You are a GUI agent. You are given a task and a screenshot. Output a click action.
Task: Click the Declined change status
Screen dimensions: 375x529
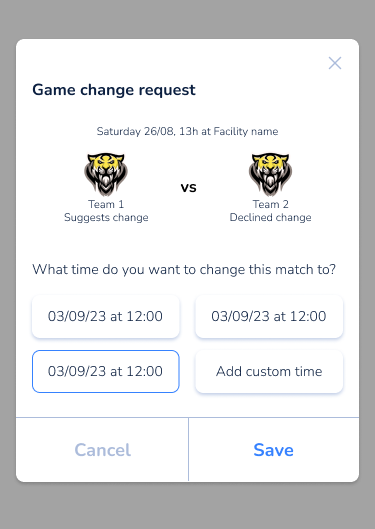(270, 217)
